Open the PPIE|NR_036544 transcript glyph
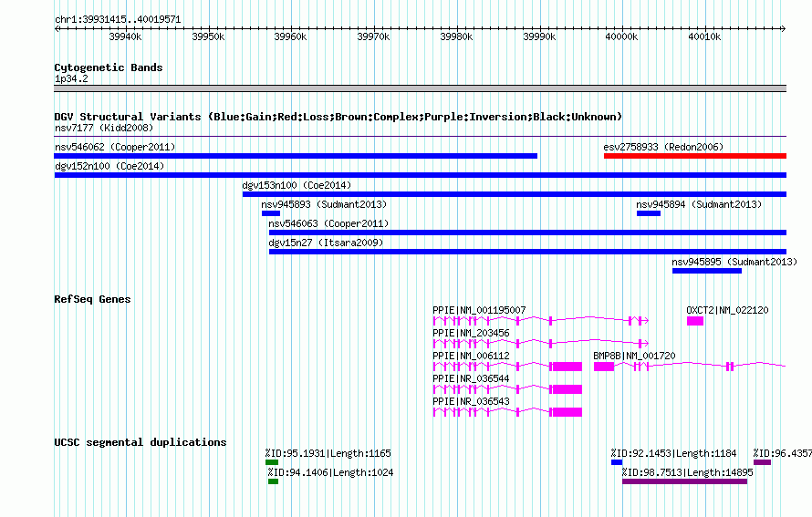The image size is (812, 517). pyautogui.click(x=507, y=389)
